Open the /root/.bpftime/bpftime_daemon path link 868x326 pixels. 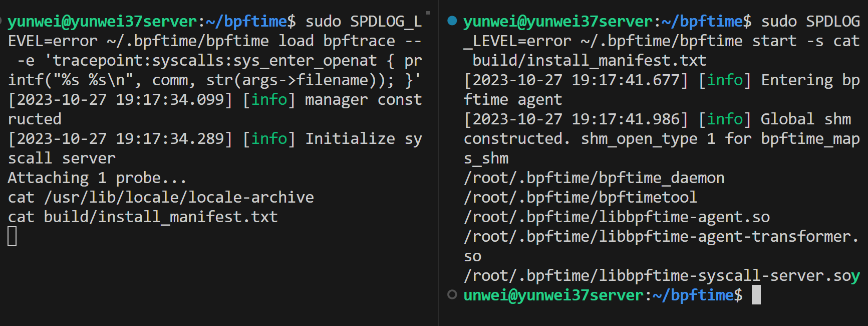pos(594,178)
